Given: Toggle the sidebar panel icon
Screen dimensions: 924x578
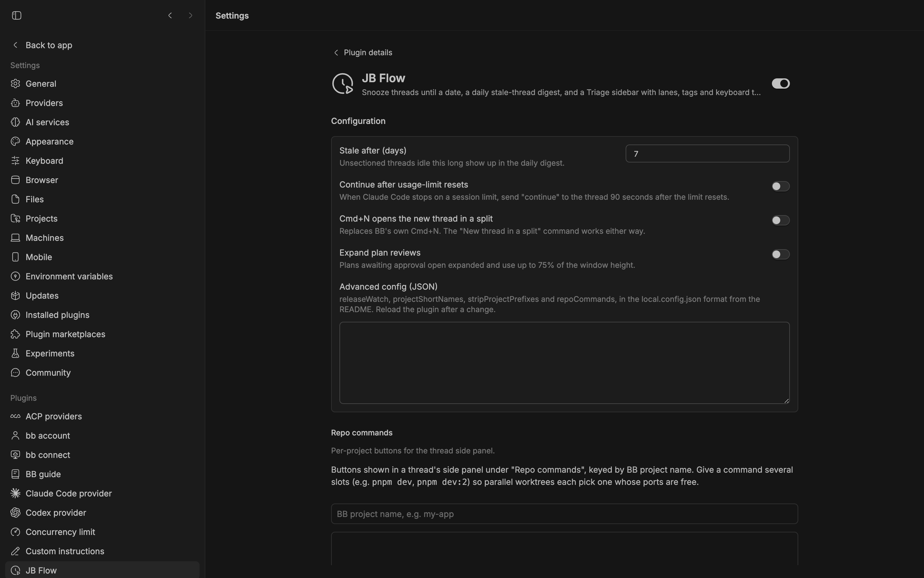Looking at the screenshot, I should (x=16, y=15).
